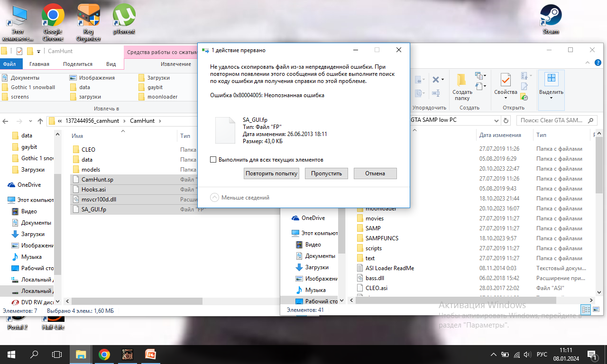The width and height of the screenshot is (607, 364).
Task: Switch to the Поделиться ribbon tab
Action: (77, 64)
